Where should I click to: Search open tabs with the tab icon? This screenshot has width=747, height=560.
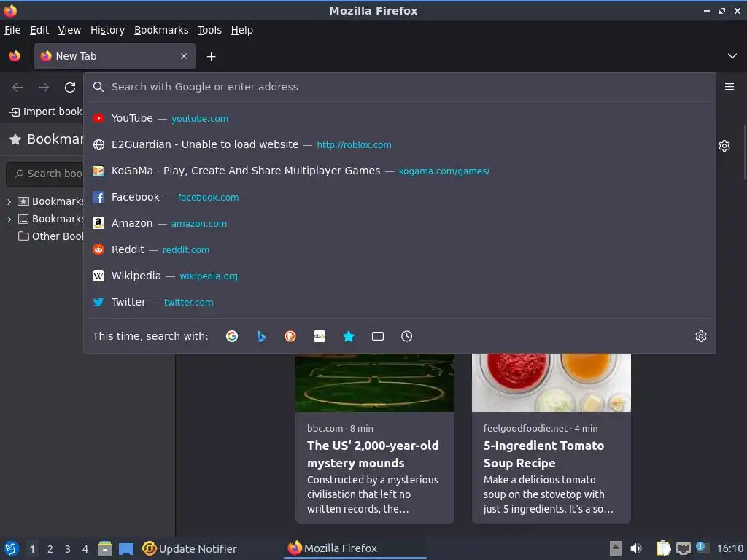point(378,336)
